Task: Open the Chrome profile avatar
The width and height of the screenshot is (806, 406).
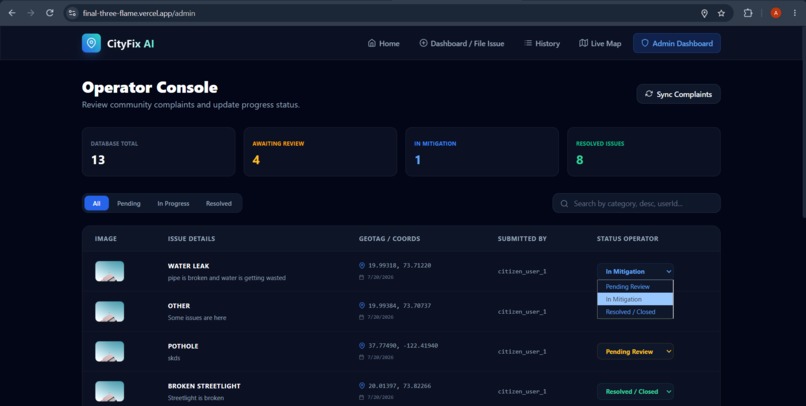Action: [x=776, y=13]
